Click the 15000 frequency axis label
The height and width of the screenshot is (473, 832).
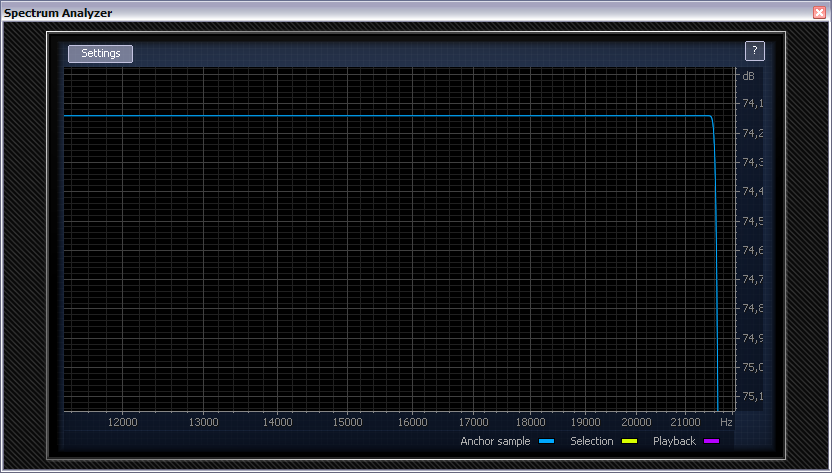click(x=347, y=423)
